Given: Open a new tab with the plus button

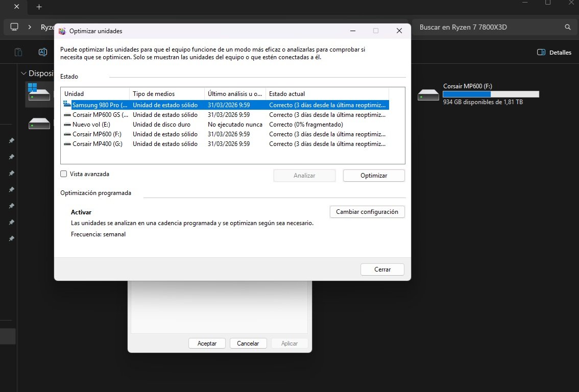Looking at the screenshot, I should tap(39, 7).
